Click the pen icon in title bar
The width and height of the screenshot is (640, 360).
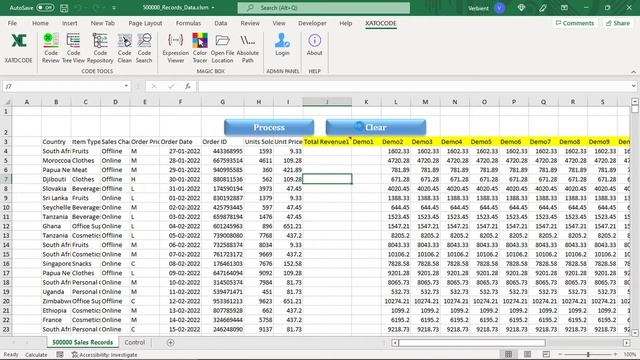542,8
